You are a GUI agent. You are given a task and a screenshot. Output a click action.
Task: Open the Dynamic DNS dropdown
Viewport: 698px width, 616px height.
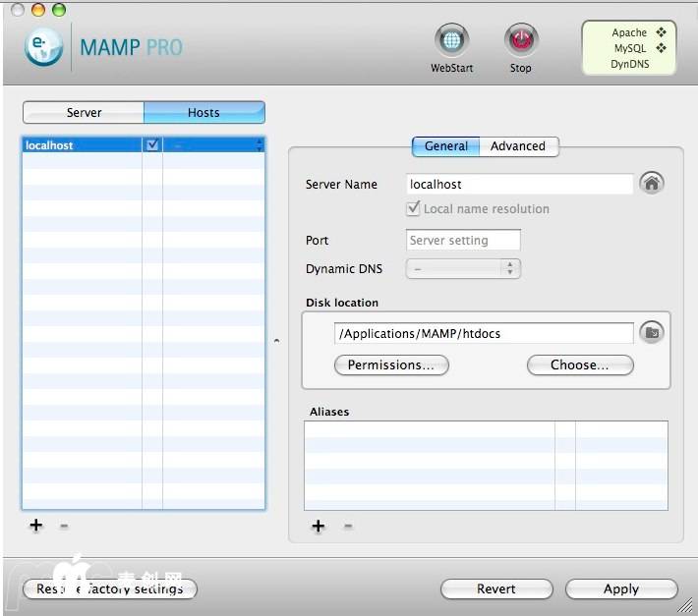click(x=463, y=268)
